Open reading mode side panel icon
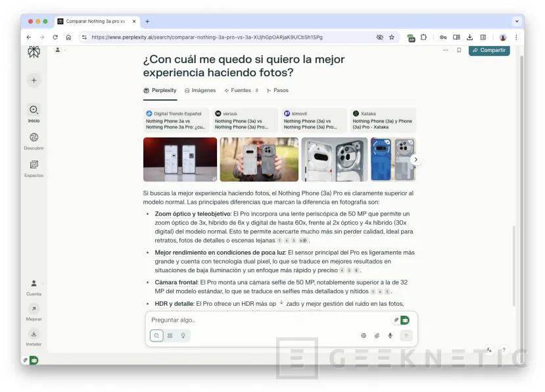545x392 pixels. (456, 37)
